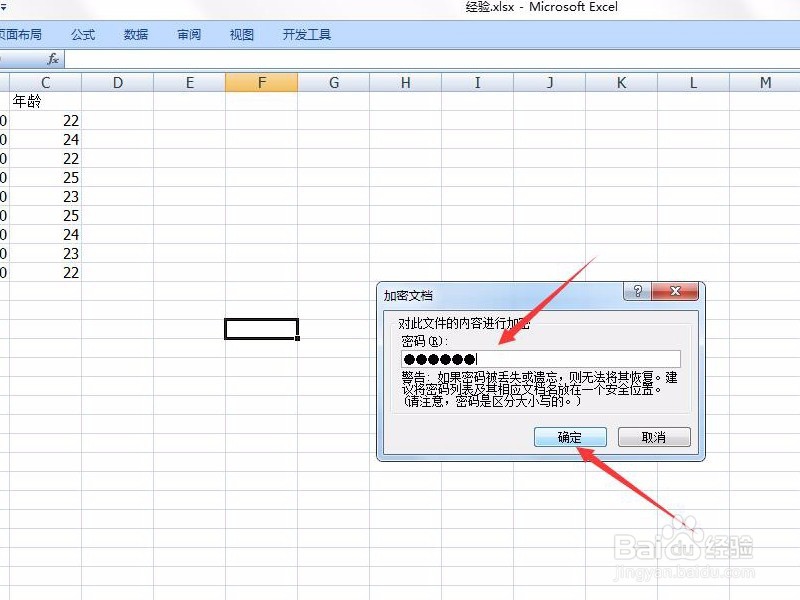Click the active bordered cell in the worksheet
Image resolution: width=800 pixels, height=600 pixels.
pyautogui.click(x=261, y=328)
